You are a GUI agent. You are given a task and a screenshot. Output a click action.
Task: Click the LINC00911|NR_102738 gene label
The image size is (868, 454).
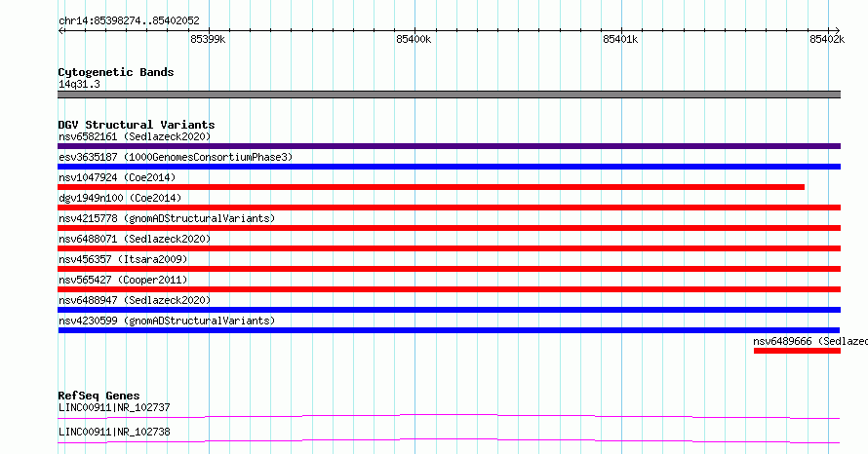[114, 432]
